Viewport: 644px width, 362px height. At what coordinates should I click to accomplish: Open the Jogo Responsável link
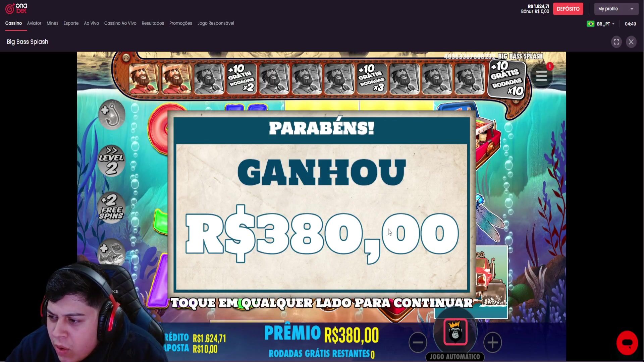point(216,23)
